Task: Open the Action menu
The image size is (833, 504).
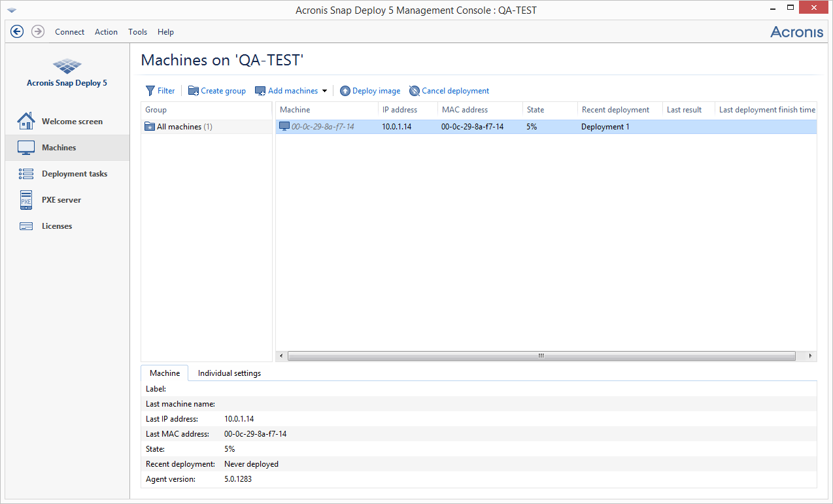Action: tap(106, 32)
